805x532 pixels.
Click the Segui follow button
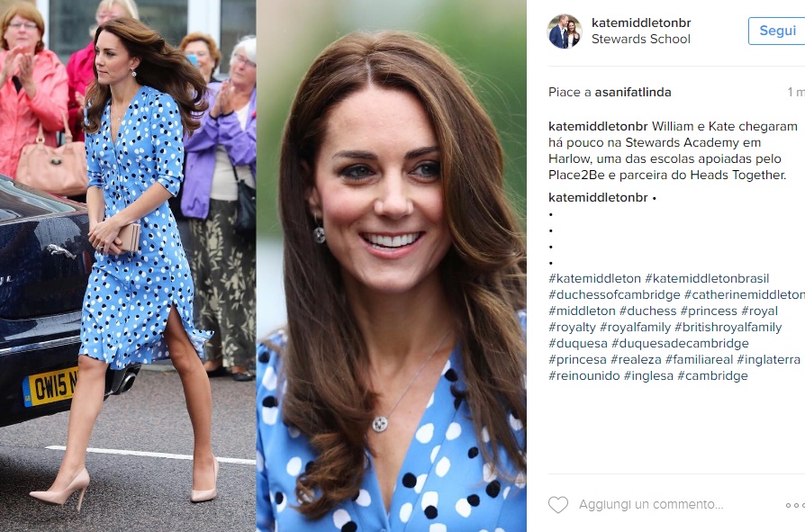point(777,31)
